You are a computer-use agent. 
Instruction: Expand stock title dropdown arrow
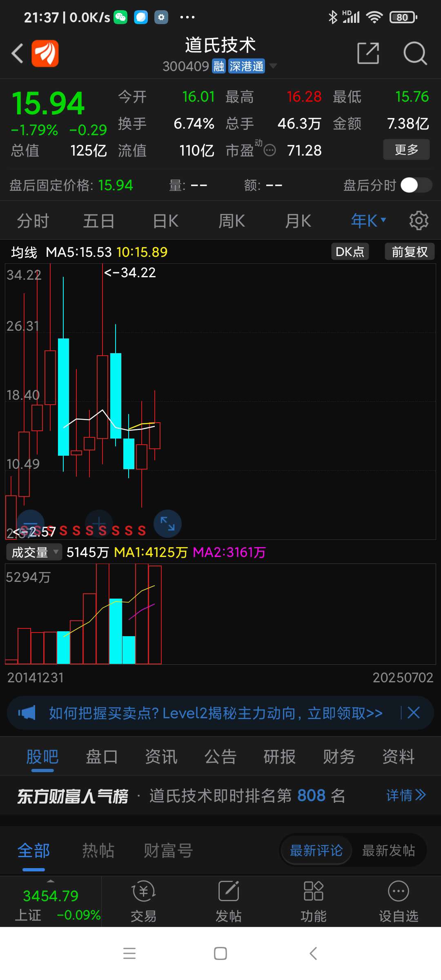273,66
